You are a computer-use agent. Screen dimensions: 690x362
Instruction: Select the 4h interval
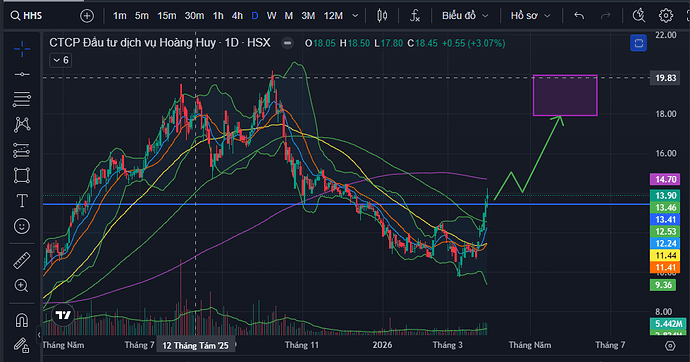pos(237,16)
